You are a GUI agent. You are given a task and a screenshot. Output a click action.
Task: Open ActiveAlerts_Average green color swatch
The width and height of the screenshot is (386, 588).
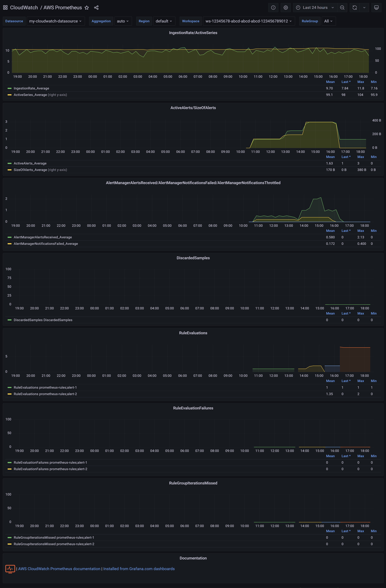[x=10, y=163]
